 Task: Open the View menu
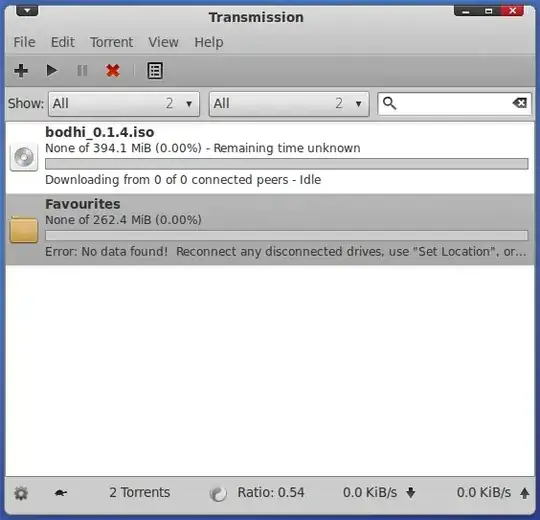[x=163, y=42]
